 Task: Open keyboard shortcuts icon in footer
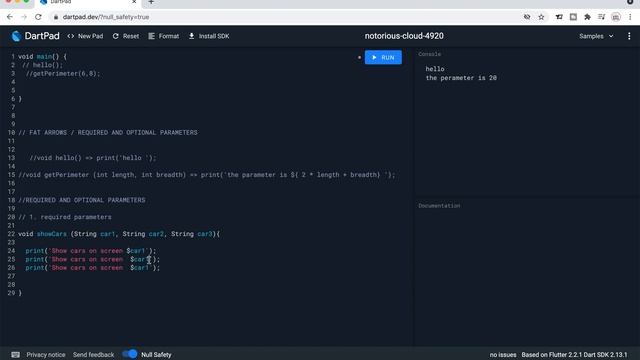click(16, 355)
